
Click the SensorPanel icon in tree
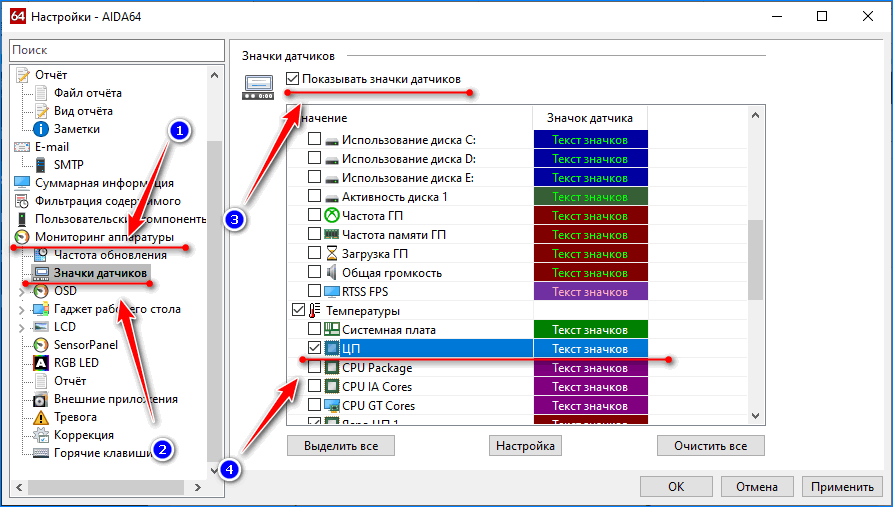click(42, 345)
